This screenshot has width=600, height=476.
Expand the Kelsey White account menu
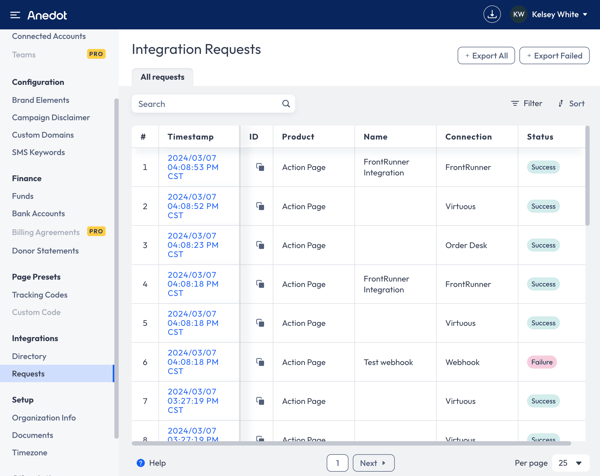(x=559, y=15)
